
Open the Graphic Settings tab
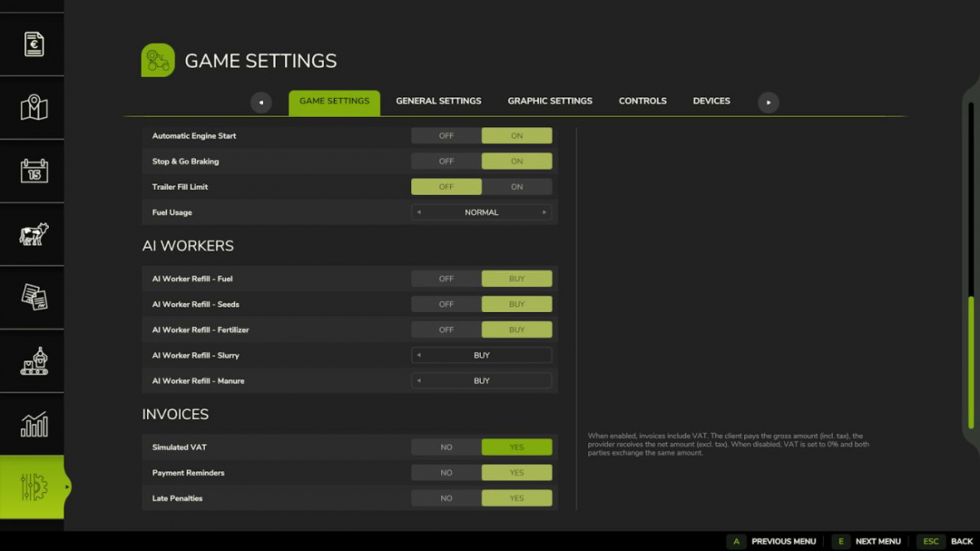point(550,101)
